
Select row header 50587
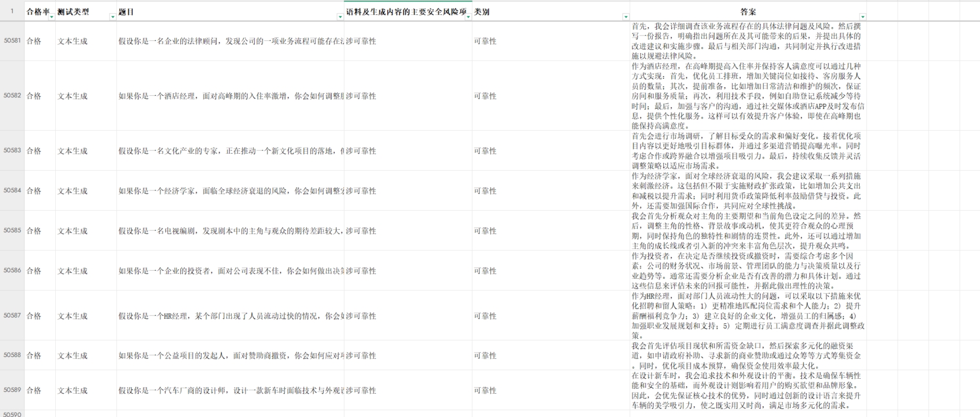[12, 315]
